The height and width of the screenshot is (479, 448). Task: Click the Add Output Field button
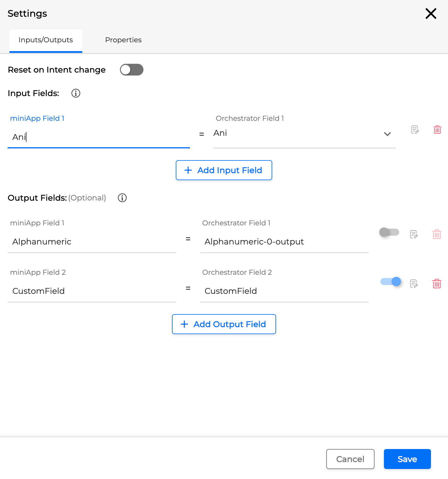(224, 324)
